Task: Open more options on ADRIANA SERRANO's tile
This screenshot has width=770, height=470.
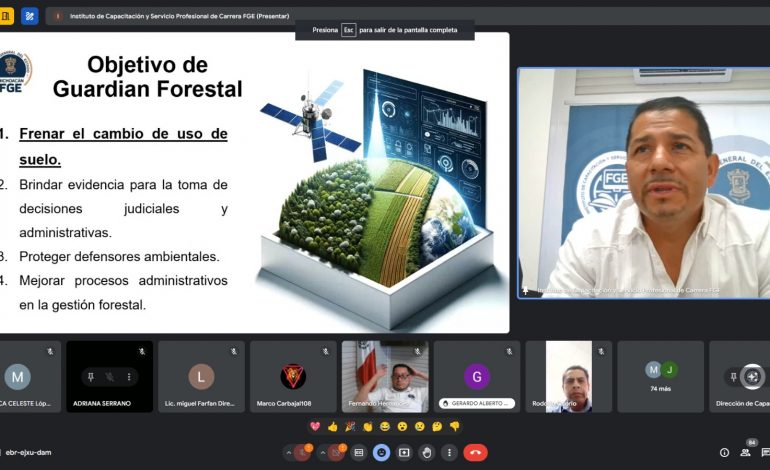Action: click(129, 377)
